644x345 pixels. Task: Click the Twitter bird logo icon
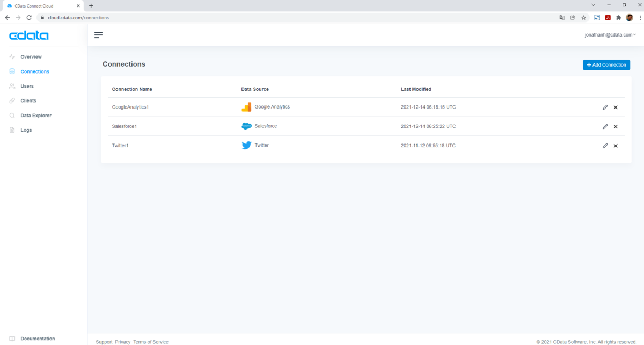(x=246, y=145)
